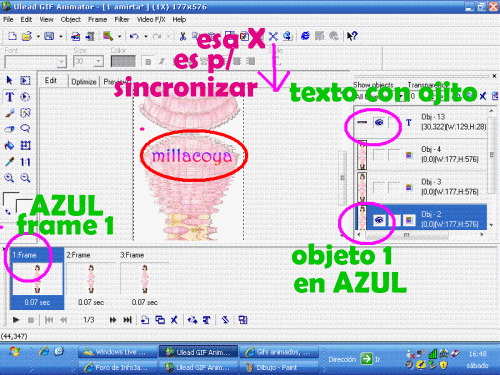The height and width of the screenshot is (375, 500).
Task: Select the Text tool in toolbox
Action: [x=9, y=97]
